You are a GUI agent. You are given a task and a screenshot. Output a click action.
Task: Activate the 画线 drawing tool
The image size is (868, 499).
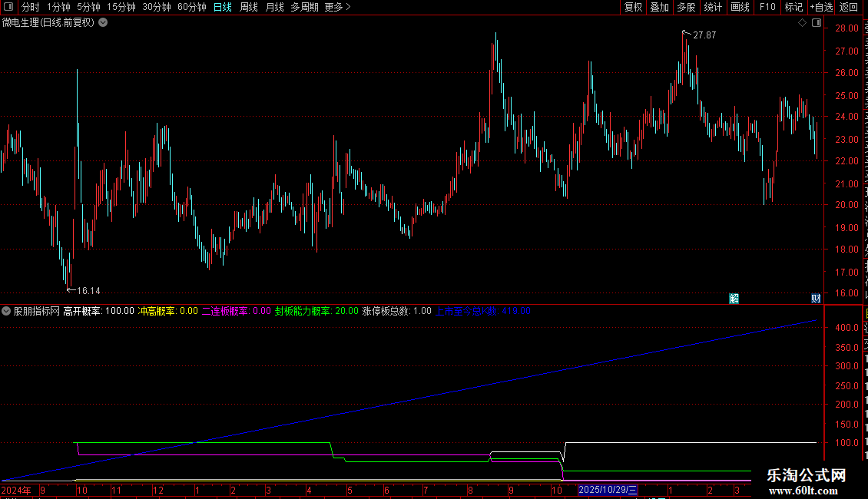coord(740,7)
